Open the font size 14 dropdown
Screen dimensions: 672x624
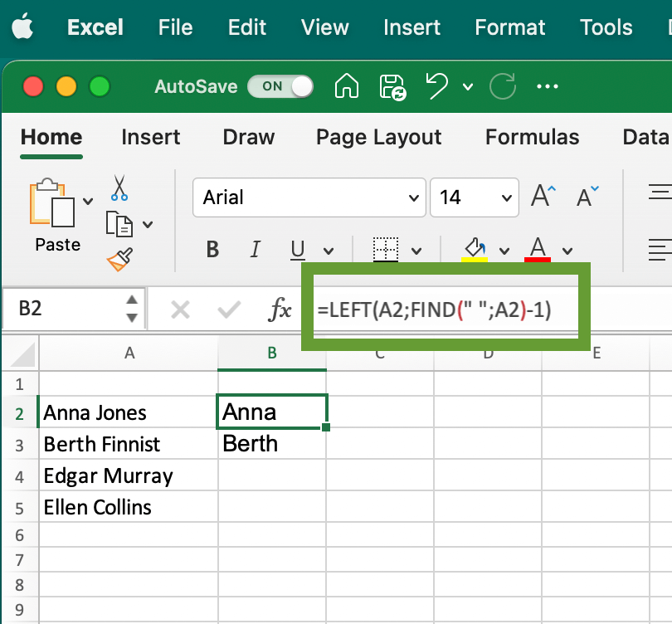coord(475,197)
